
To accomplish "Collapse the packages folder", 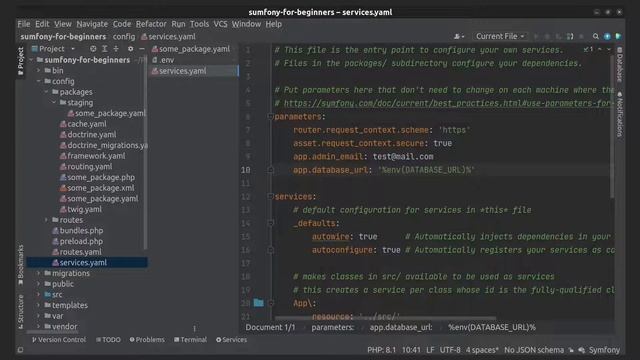I will pyautogui.click(x=47, y=92).
